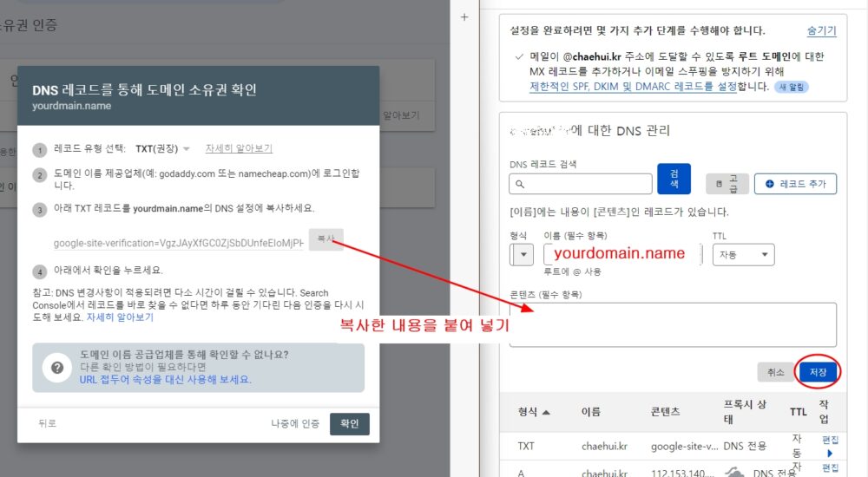Confirm verification with the 확인 button
The width and height of the screenshot is (868, 477).
coord(349,424)
